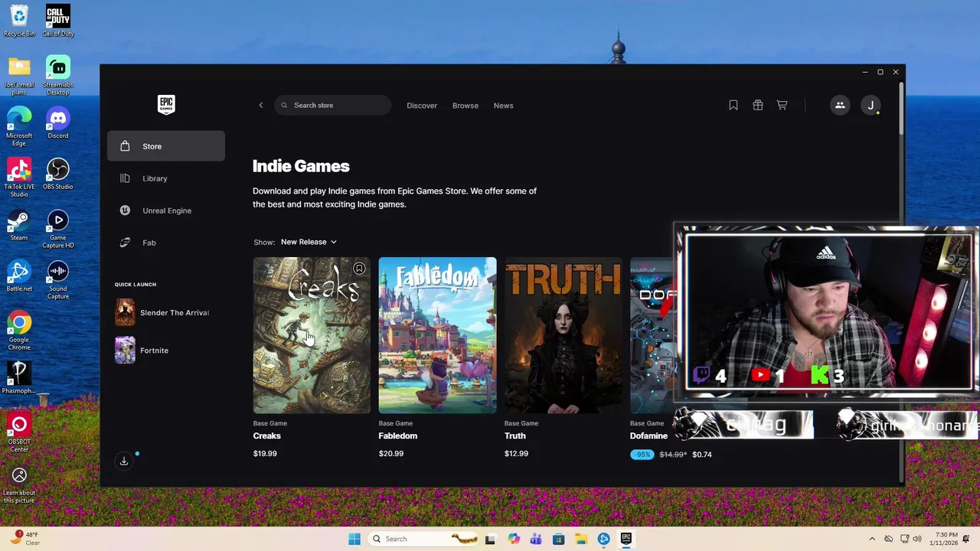Switch to the Browse tab
Screen dimensions: 980x551
(x=465, y=106)
